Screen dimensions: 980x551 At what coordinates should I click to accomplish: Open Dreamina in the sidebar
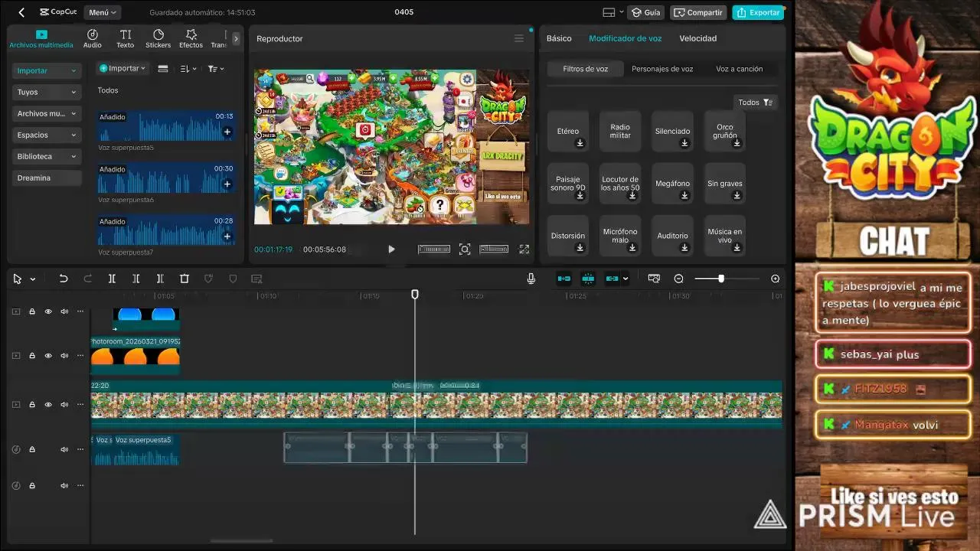click(47, 178)
